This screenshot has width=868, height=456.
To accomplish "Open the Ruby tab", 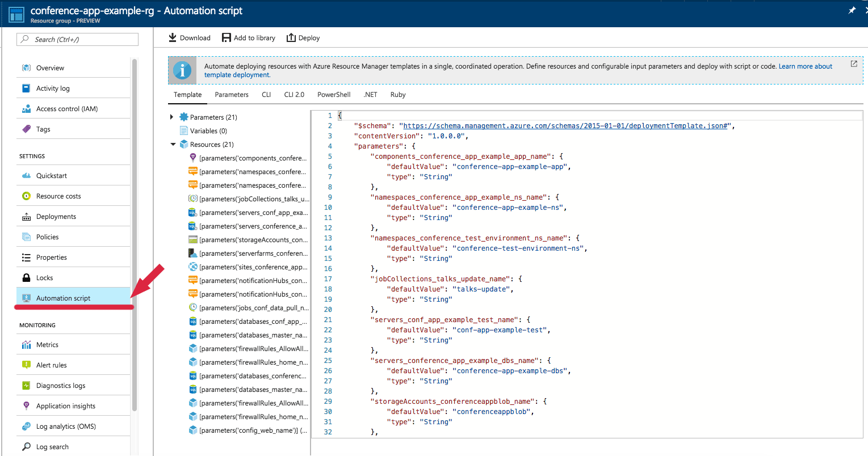I will click(398, 95).
